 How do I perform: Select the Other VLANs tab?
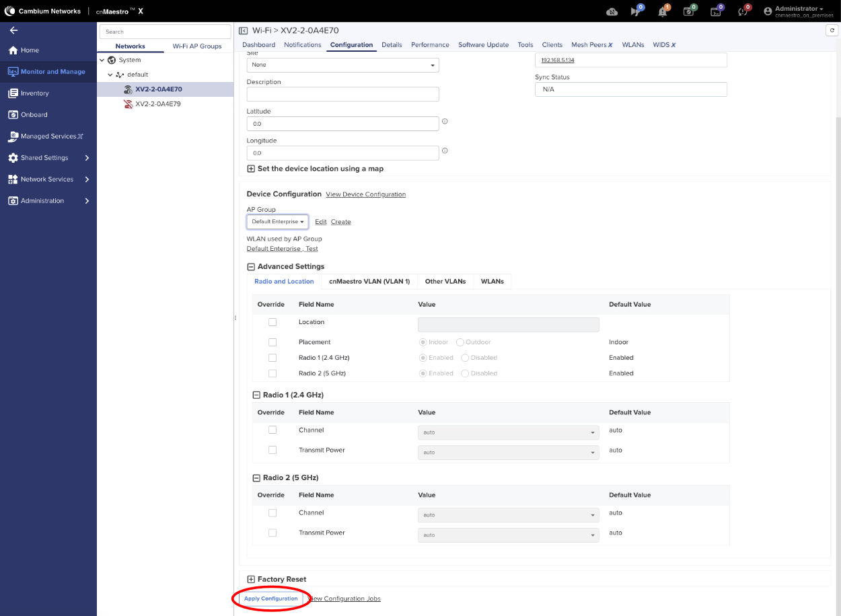[445, 282]
